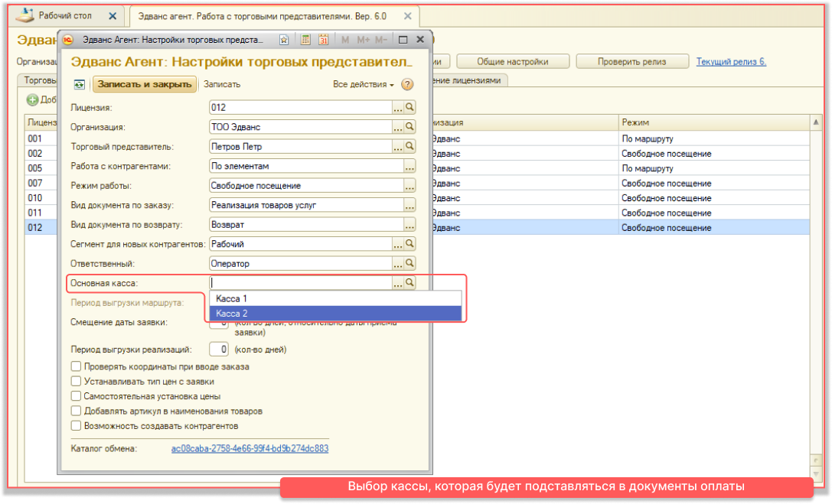This screenshot has height=504, width=832.
Task: Choose Касса 1 from the dropdown list
Action: tap(335, 298)
